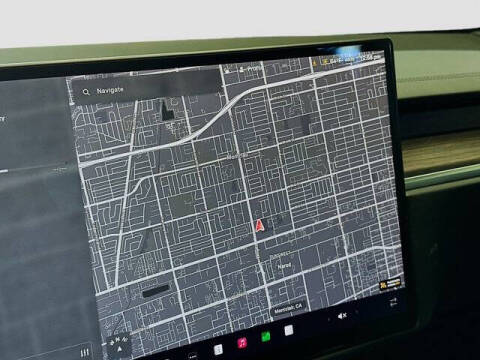This screenshot has height=360, width=480.
Task: Tap the Navigate search field
Action: (147, 87)
